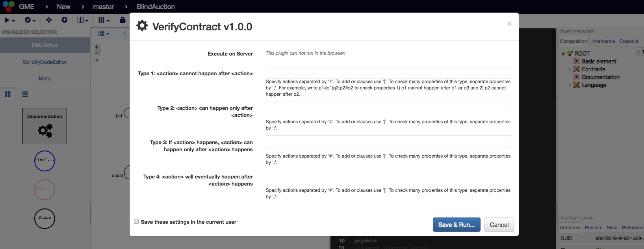Screen dimensions: 644x249
Task: Open the list options dropdown in canvas toolbar
Action: [x=104, y=33]
